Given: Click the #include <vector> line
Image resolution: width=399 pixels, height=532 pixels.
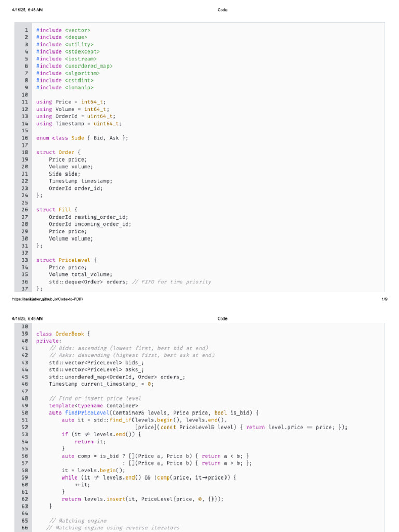Looking at the screenshot, I should pos(63,30).
